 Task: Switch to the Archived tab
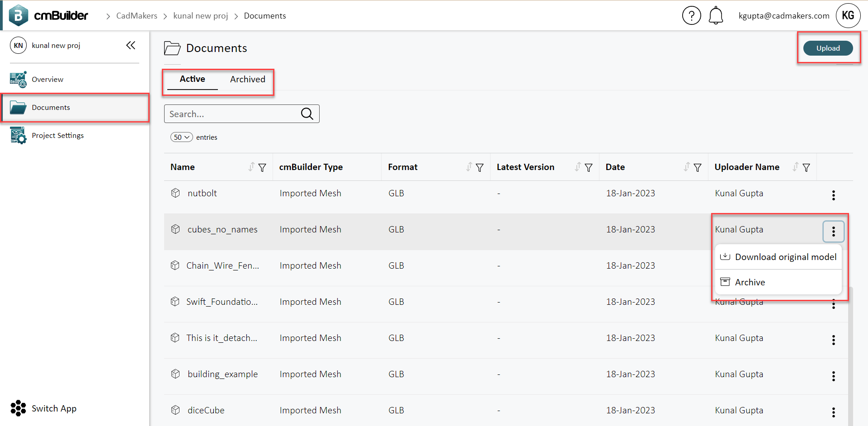pyautogui.click(x=248, y=79)
